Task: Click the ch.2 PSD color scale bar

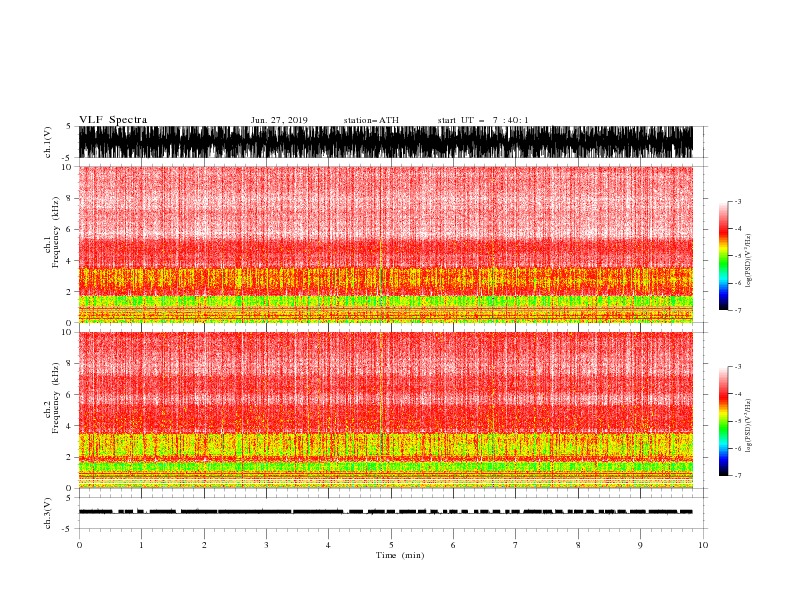Action: pyautogui.click(x=723, y=421)
